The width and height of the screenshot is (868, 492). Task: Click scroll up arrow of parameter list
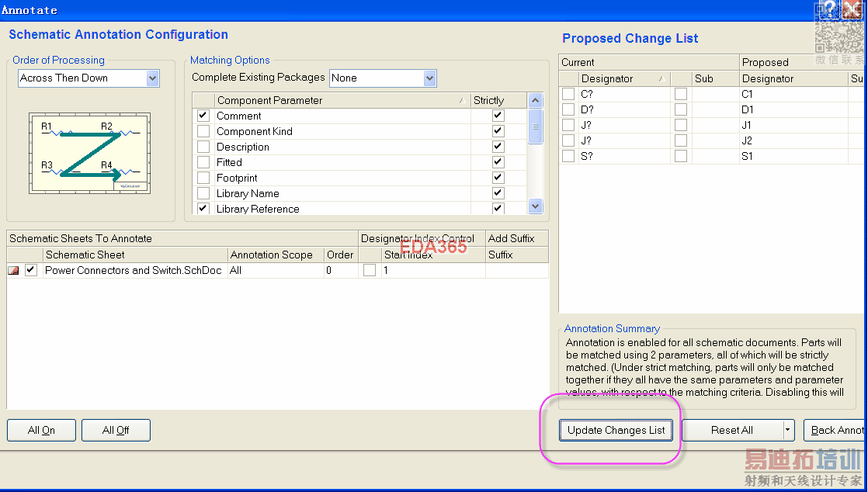tap(535, 101)
